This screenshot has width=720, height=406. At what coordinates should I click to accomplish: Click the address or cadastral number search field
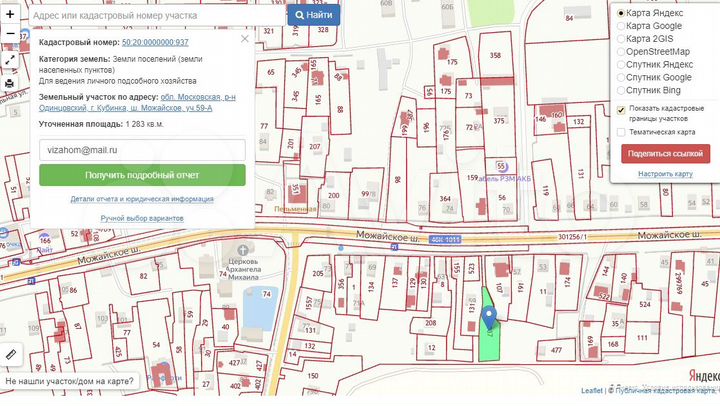click(158, 15)
